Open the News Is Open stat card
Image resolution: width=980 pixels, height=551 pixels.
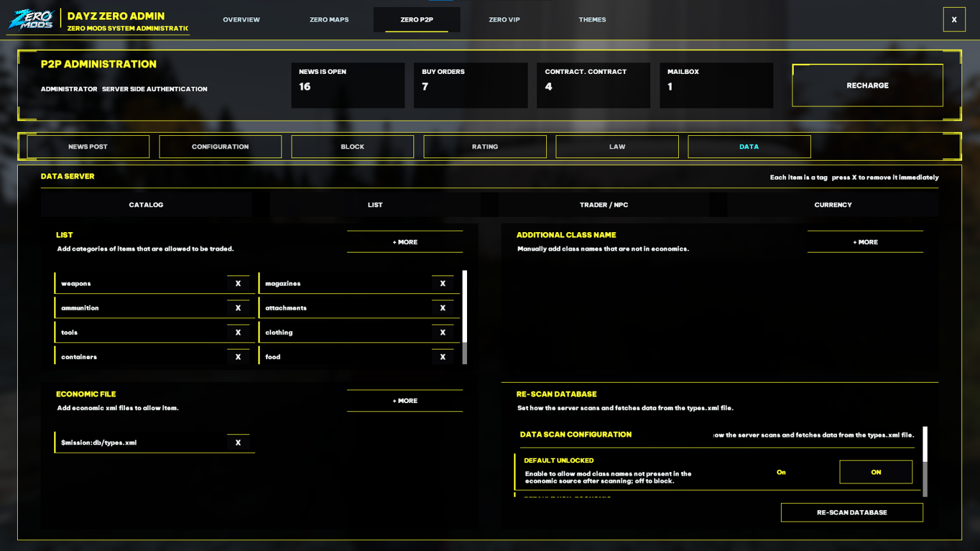[348, 85]
